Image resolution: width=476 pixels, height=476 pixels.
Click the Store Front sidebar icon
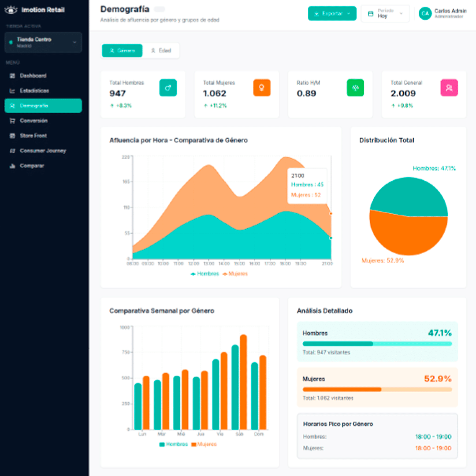[x=12, y=136]
